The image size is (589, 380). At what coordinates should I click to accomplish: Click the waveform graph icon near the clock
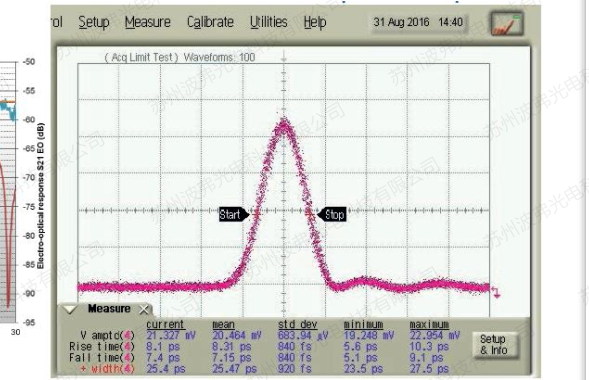(507, 23)
